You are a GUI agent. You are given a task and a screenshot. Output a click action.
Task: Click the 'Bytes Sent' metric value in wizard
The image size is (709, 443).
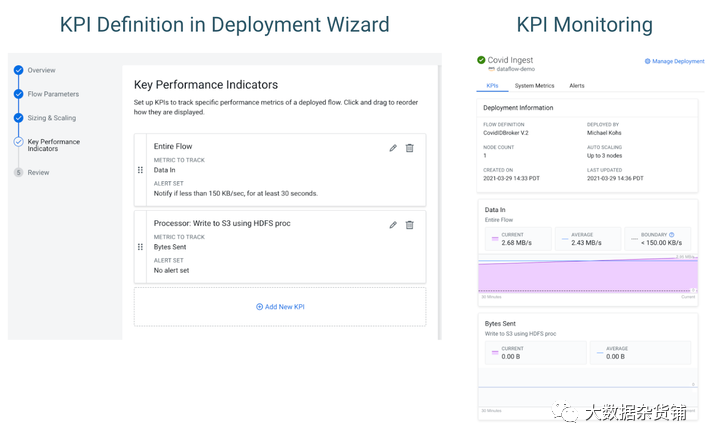pyautogui.click(x=170, y=247)
